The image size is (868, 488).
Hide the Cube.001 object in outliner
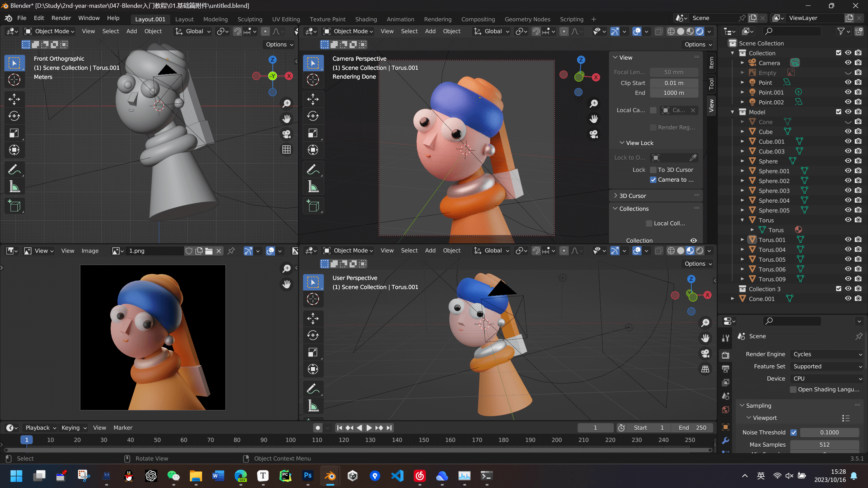tap(848, 141)
